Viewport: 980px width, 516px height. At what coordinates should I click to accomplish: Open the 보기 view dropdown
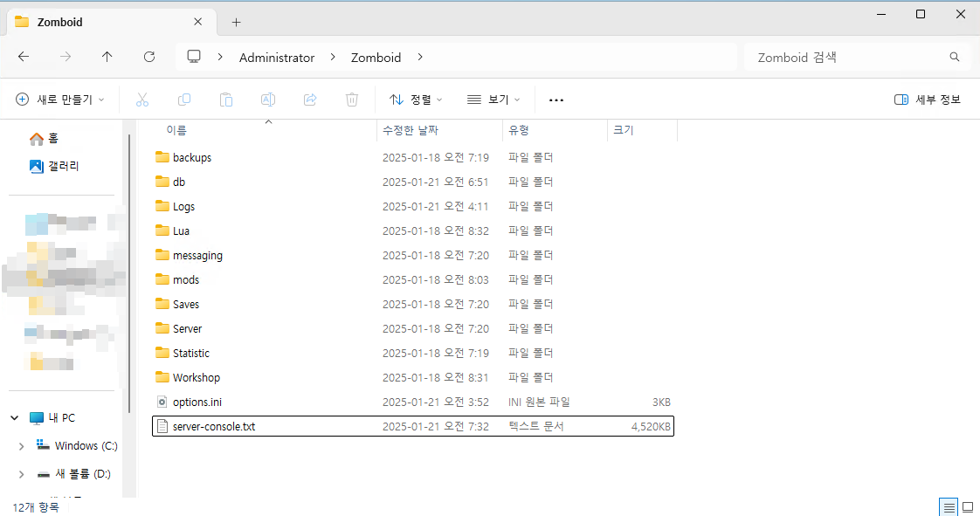click(x=493, y=100)
